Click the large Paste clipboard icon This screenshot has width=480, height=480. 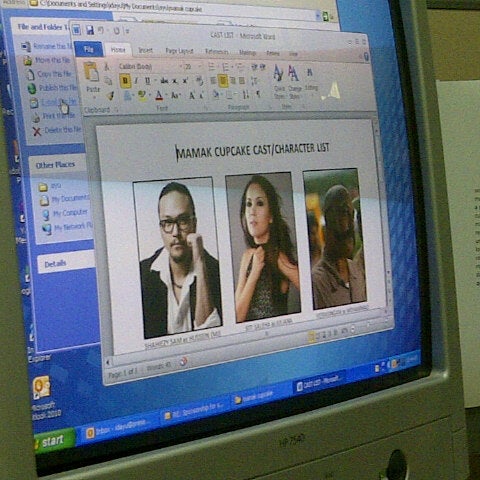coord(91,71)
